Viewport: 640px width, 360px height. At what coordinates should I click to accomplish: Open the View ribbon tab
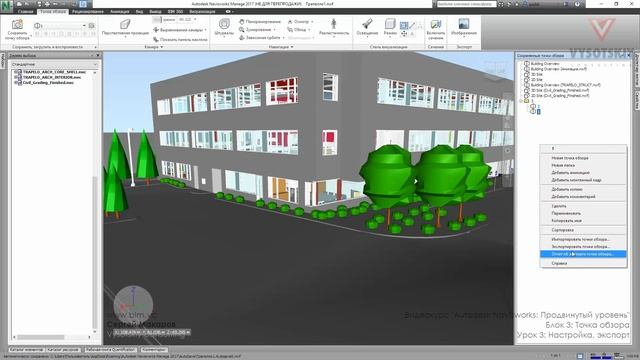[139, 11]
